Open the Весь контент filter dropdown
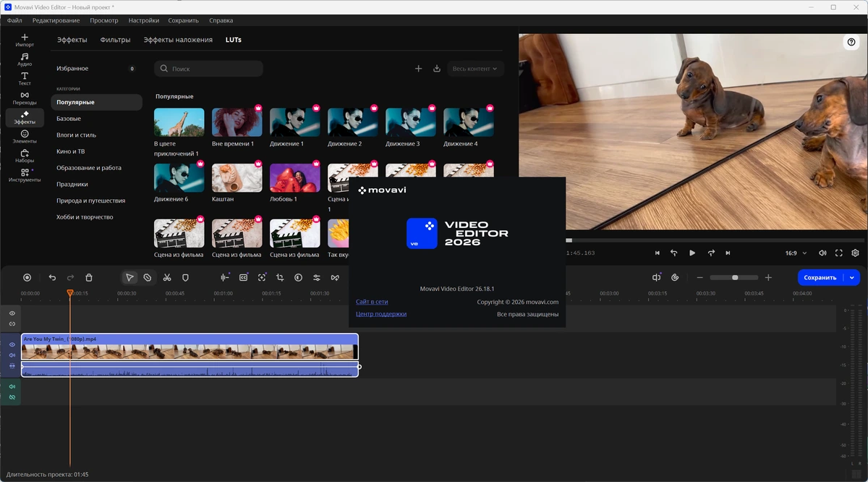Screen dimensions: 868x482 tap(475, 69)
